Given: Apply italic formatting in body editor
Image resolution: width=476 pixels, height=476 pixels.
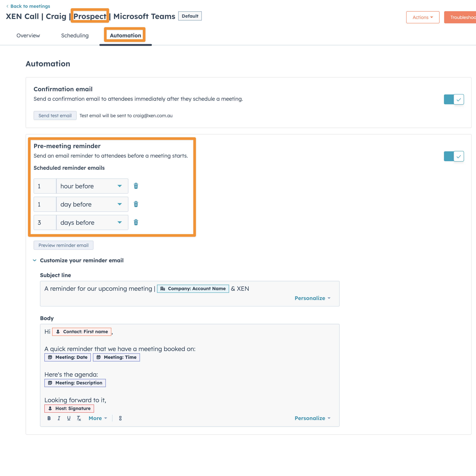Looking at the screenshot, I should (59, 418).
